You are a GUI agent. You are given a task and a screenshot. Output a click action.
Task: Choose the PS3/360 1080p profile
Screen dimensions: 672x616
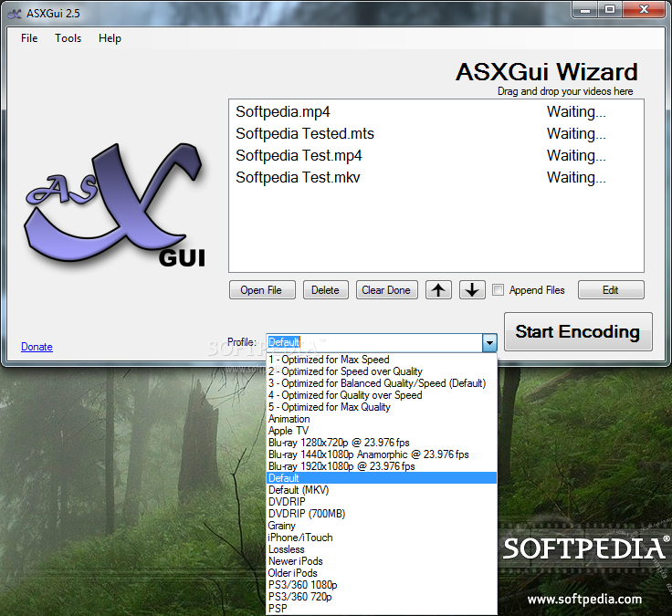(382, 585)
